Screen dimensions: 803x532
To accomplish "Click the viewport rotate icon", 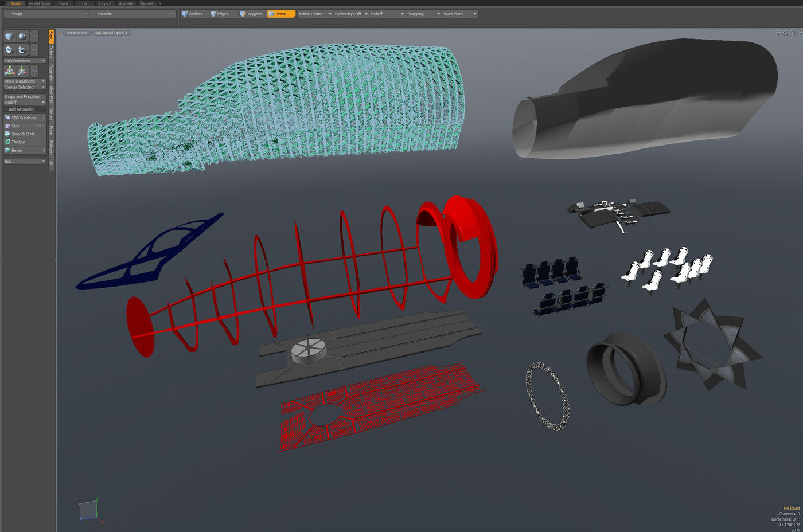I will click(x=785, y=33).
